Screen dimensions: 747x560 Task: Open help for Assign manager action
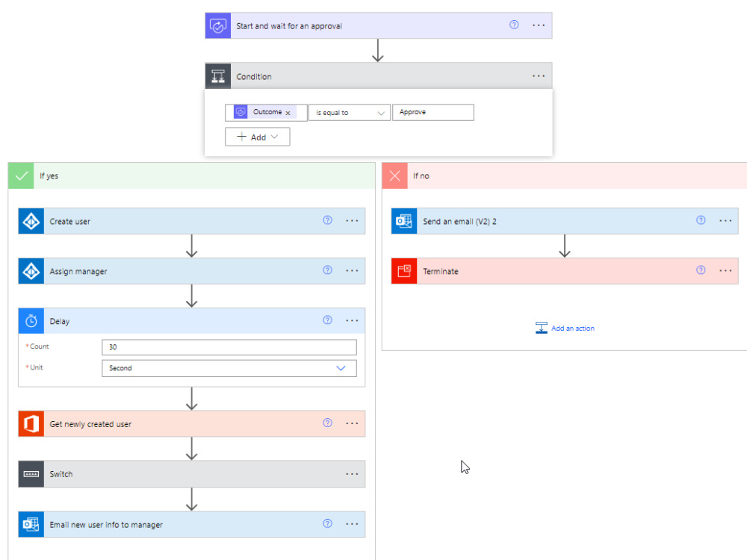coord(327,270)
